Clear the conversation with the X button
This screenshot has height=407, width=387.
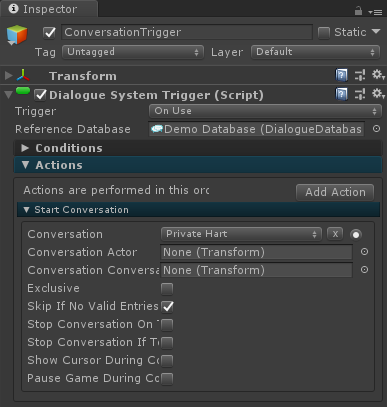[335, 234]
